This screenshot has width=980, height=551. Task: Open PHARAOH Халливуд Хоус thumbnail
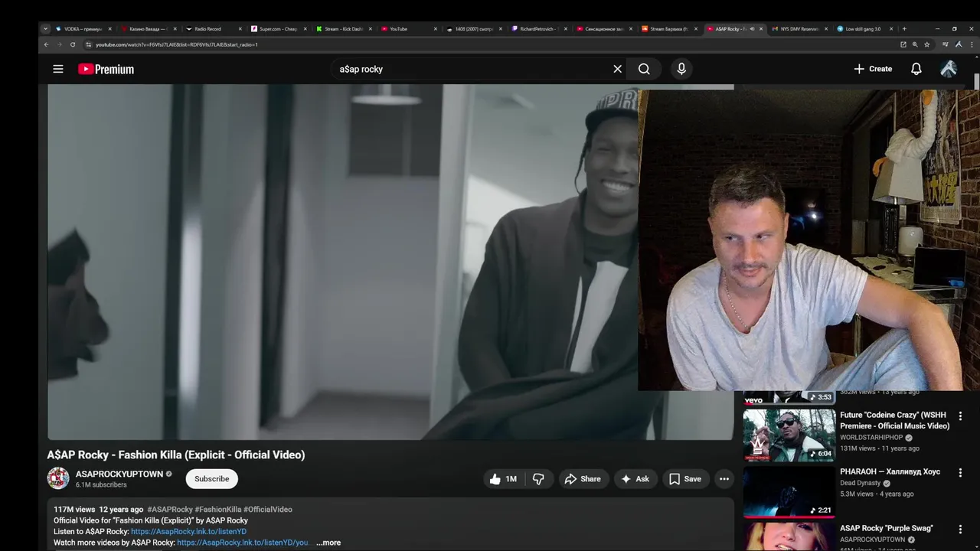pyautogui.click(x=789, y=491)
